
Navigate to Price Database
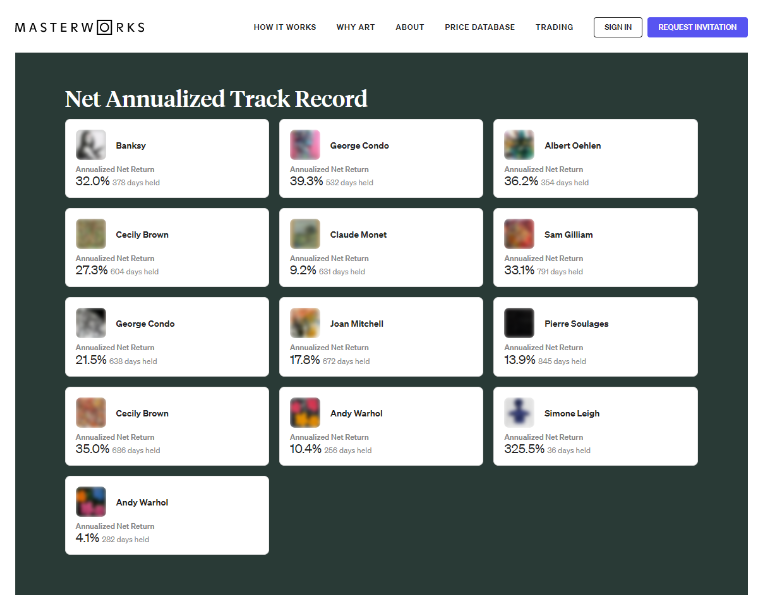479,27
